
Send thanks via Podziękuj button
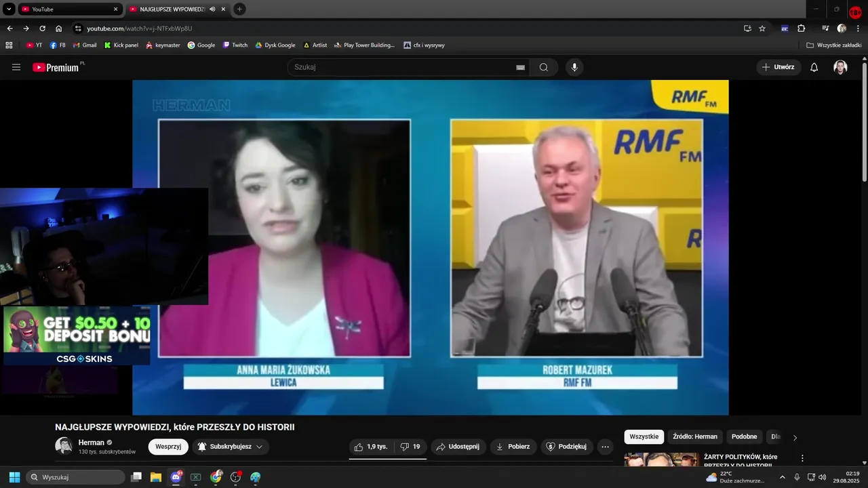567,447
